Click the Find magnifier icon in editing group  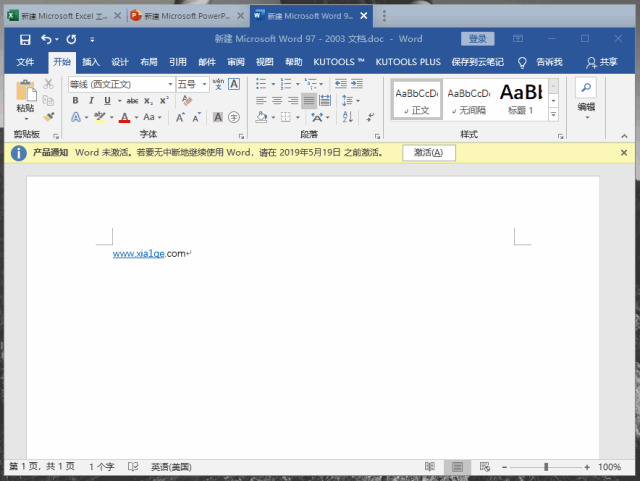tap(586, 87)
